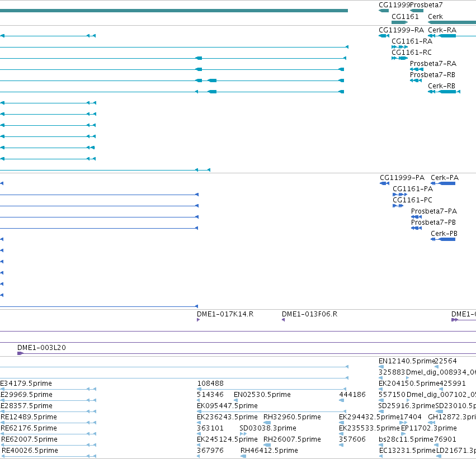Click EST EP11702.3prime label
The height and width of the screenshot is (459, 476).
(x=429, y=428)
